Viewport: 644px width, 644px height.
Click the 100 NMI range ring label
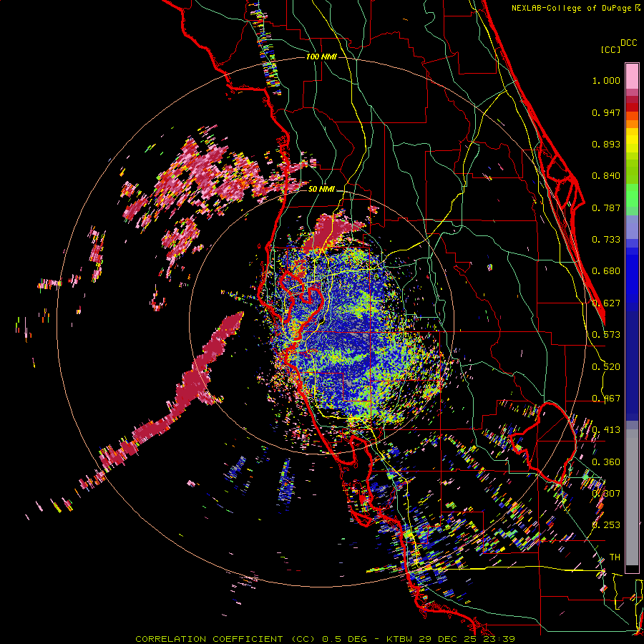321,57
